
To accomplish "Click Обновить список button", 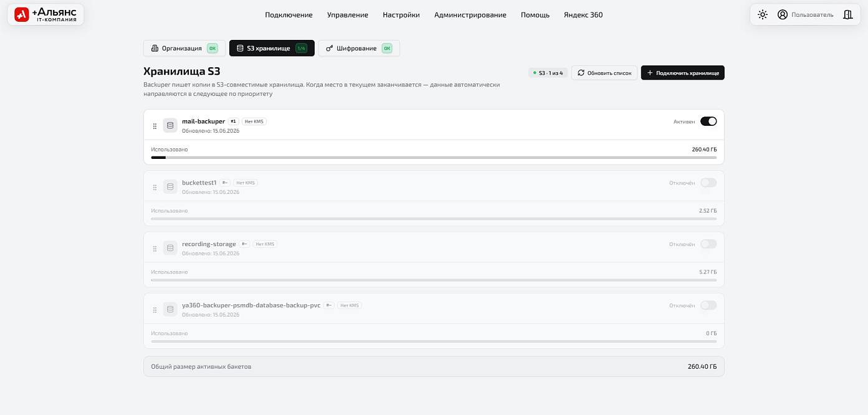I will pyautogui.click(x=604, y=73).
